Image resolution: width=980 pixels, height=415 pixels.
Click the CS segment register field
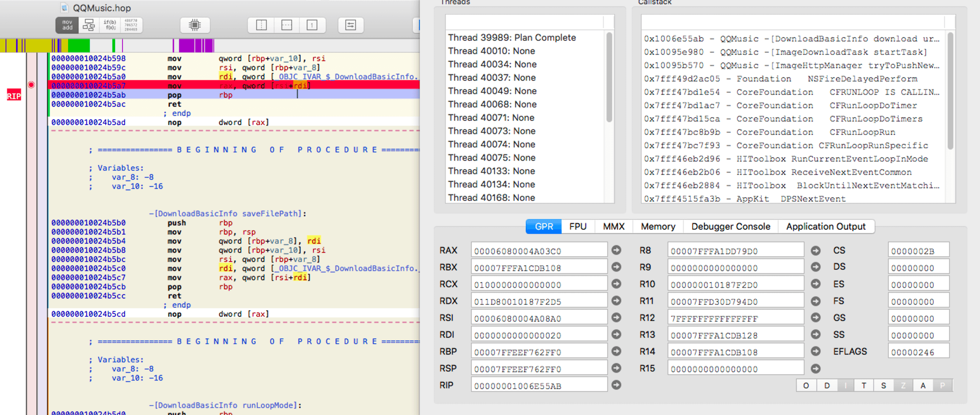(x=918, y=250)
